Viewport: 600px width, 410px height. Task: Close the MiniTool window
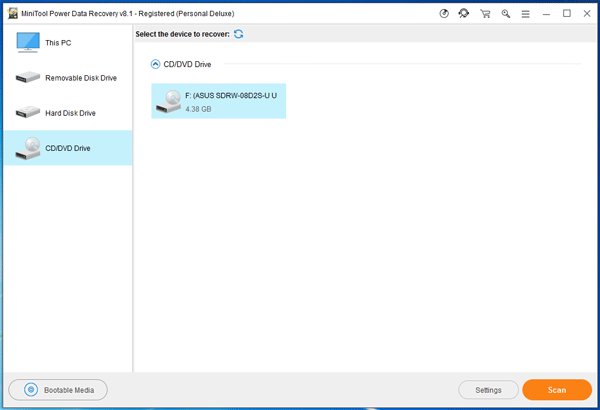[587, 14]
